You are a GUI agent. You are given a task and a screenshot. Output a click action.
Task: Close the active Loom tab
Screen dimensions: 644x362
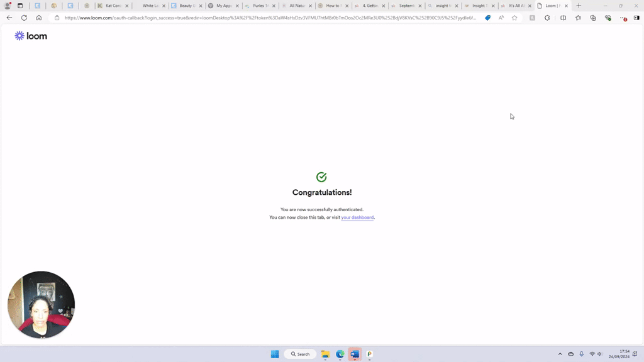click(567, 6)
